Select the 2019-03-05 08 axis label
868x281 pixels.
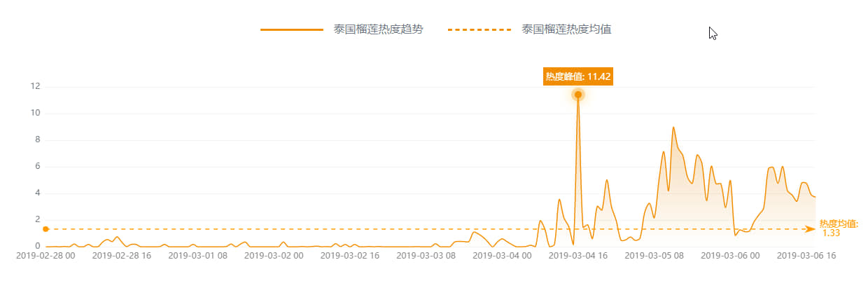click(654, 256)
